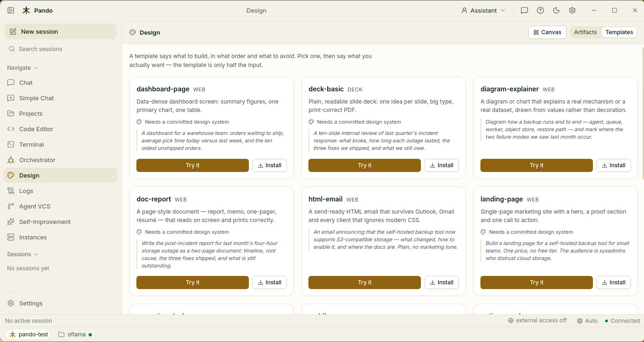The image size is (644, 342).
Task: Click the external access off indicator
Action: coord(537,321)
